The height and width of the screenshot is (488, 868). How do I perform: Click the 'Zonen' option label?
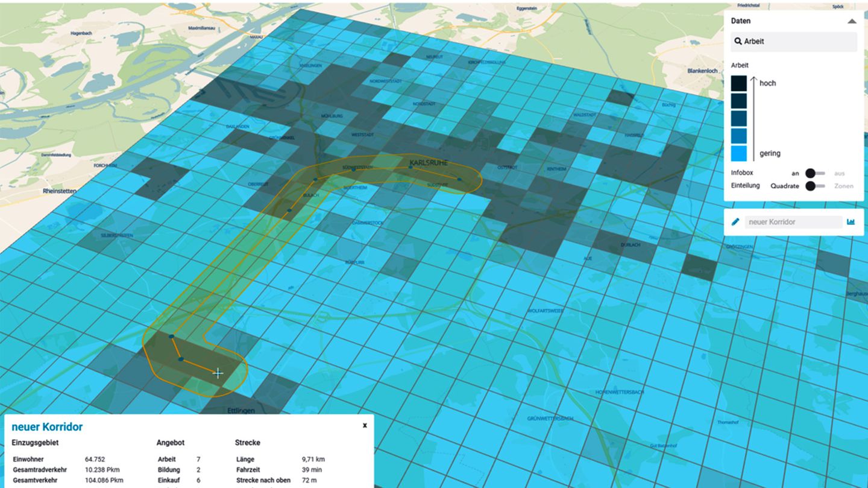click(x=843, y=186)
